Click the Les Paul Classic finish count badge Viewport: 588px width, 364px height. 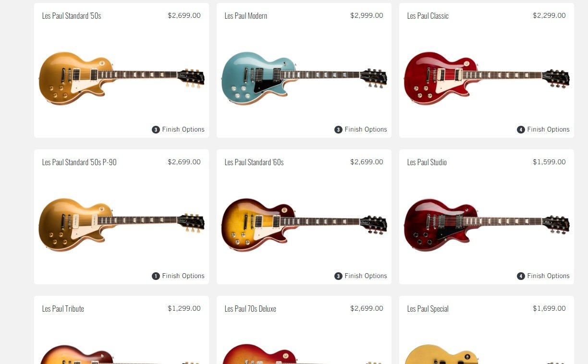click(x=521, y=130)
